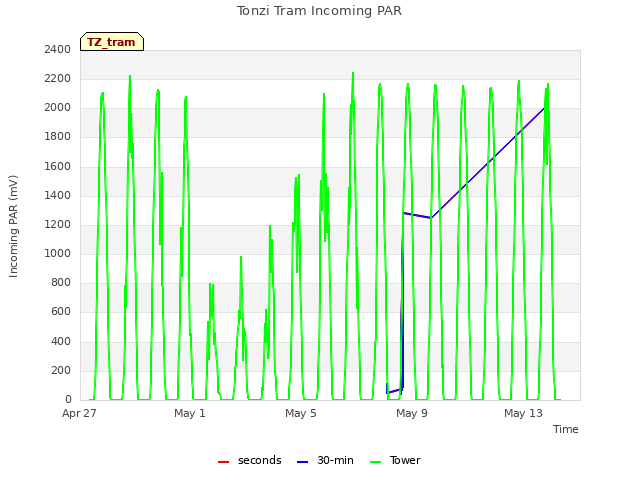
Task: Click the '200' y-axis tick label
Action: tap(61, 371)
